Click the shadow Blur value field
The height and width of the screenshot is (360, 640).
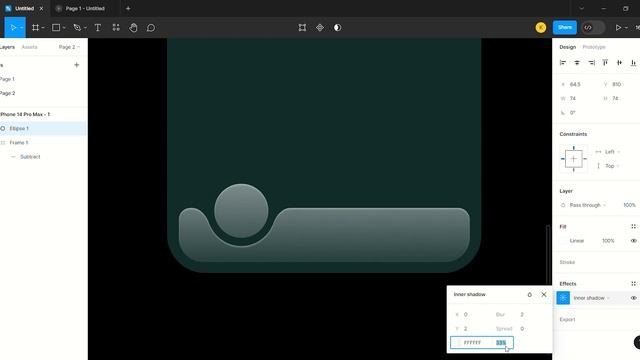pyautogui.click(x=522, y=314)
